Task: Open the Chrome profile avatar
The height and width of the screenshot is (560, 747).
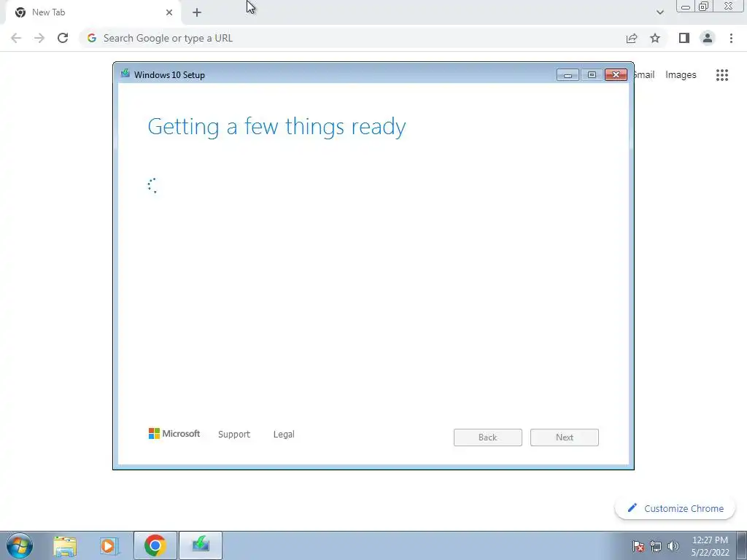Action: (708, 38)
